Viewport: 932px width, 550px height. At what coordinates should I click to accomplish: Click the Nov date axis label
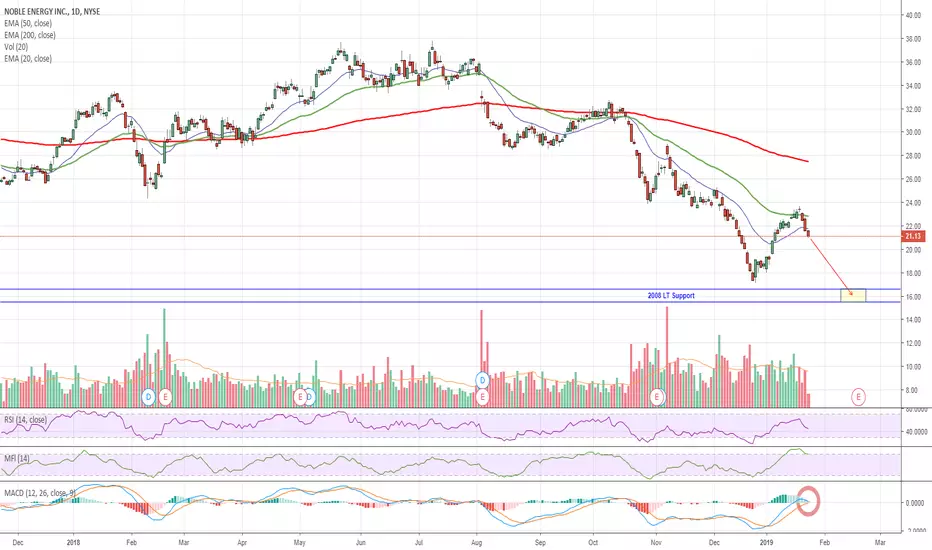click(656, 542)
